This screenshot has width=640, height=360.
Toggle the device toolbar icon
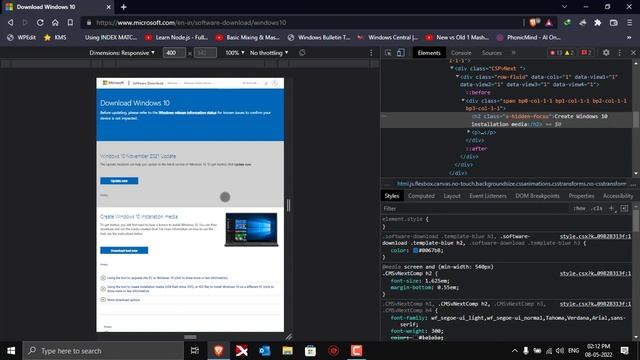click(x=401, y=53)
